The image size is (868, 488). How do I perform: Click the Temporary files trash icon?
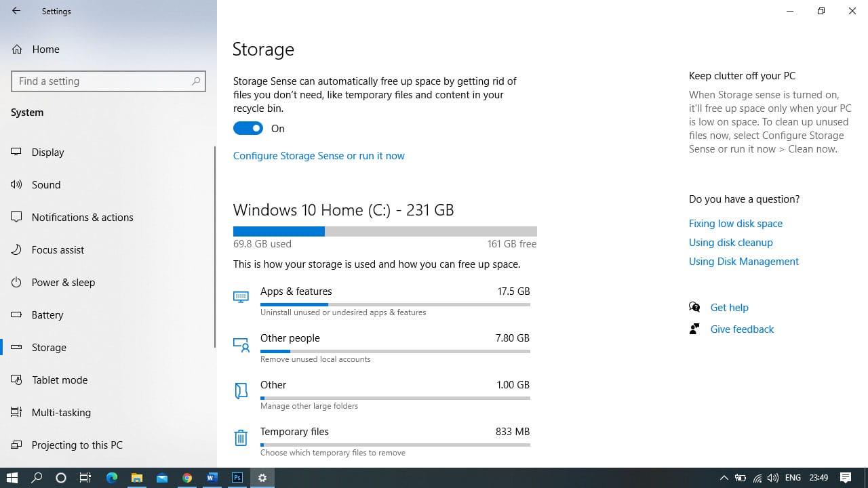click(241, 438)
